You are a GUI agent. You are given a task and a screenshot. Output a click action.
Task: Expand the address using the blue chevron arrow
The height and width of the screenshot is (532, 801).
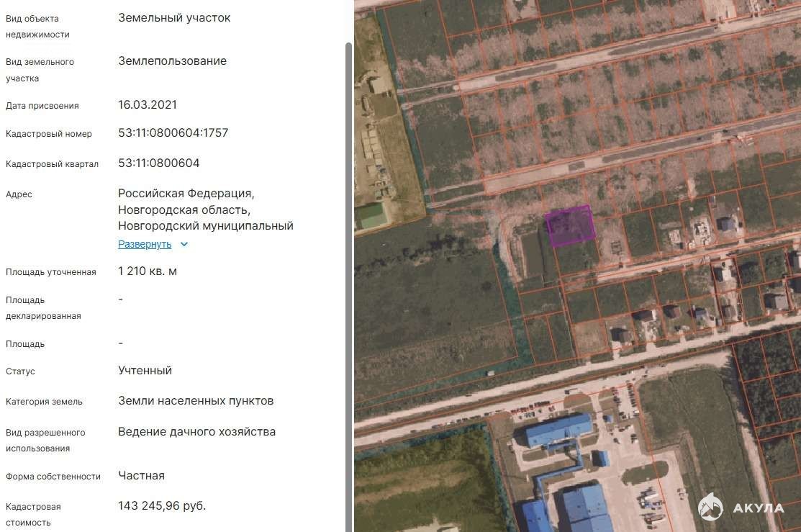[184, 244]
